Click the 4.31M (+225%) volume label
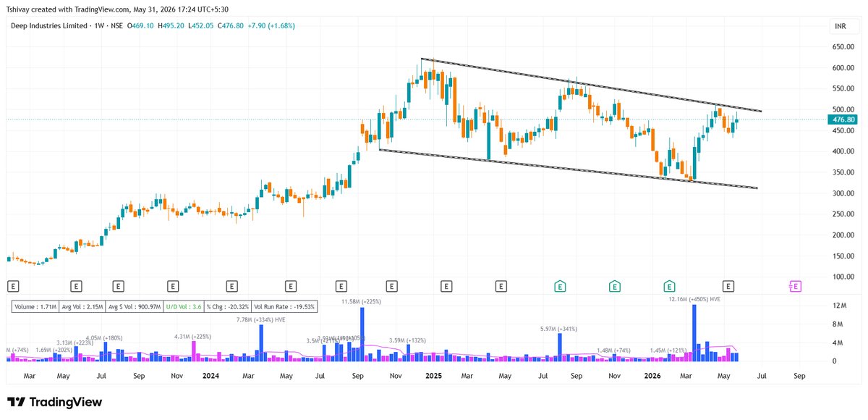 (x=193, y=337)
